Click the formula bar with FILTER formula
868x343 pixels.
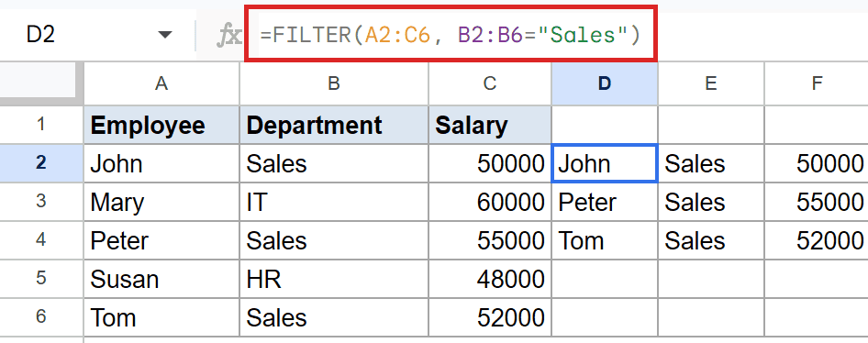point(451,35)
